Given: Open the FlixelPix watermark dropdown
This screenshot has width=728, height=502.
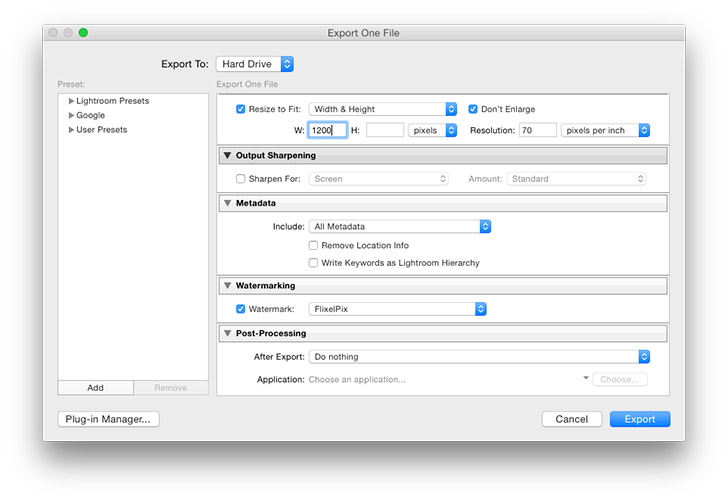Looking at the screenshot, I should click(x=397, y=309).
